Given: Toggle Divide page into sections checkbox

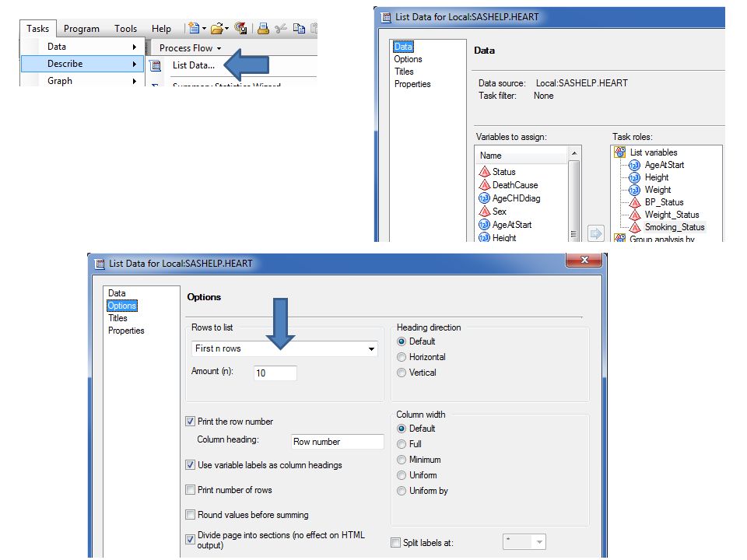Looking at the screenshot, I should tap(190, 539).
